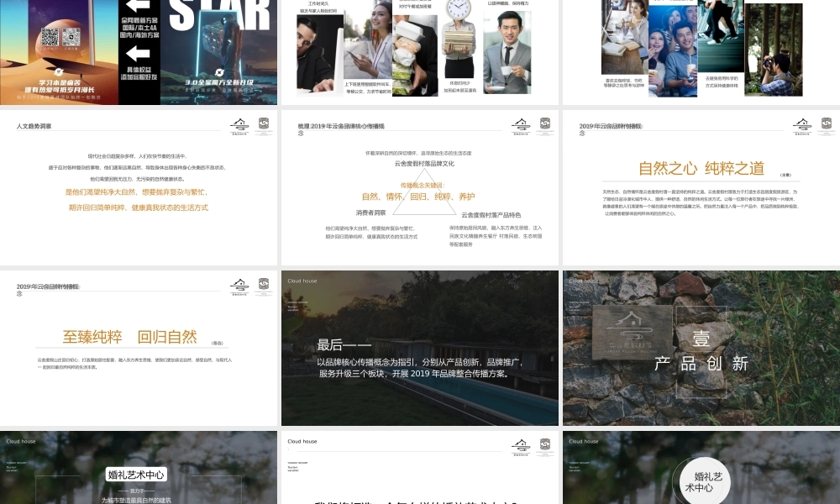
Task: Open the 人文趋势洞察 slide thumbnail
Action: tap(139, 186)
